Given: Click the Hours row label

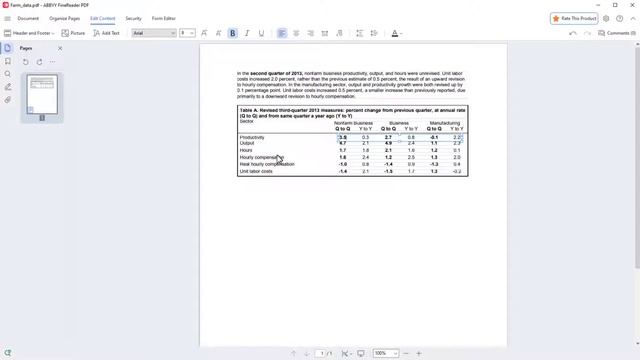Looking at the screenshot, I should pos(246,150).
